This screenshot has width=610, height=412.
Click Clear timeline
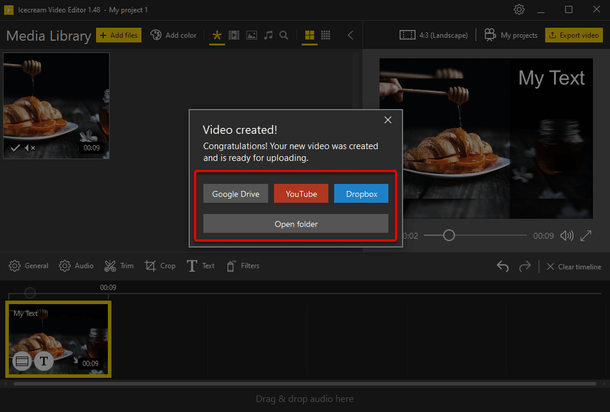[x=573, y=266]
